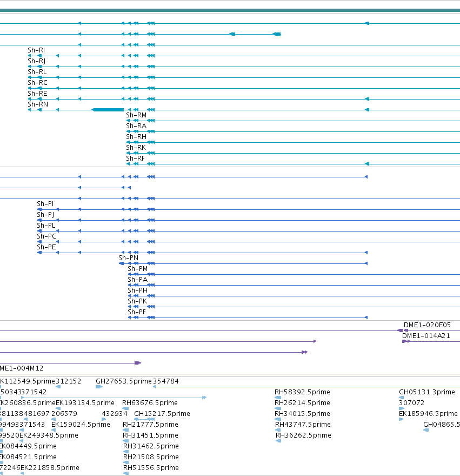The height and width of the screenshot is (476, 460).
Task: Click the EK084521.5prime EST label
Action: (x=28, y=457)
